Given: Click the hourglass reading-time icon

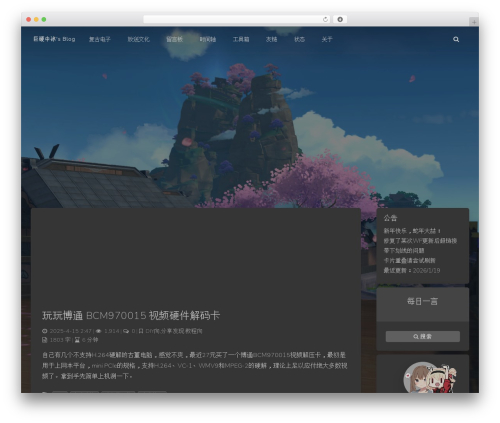Looking at the screenshot, I should 77,340.
